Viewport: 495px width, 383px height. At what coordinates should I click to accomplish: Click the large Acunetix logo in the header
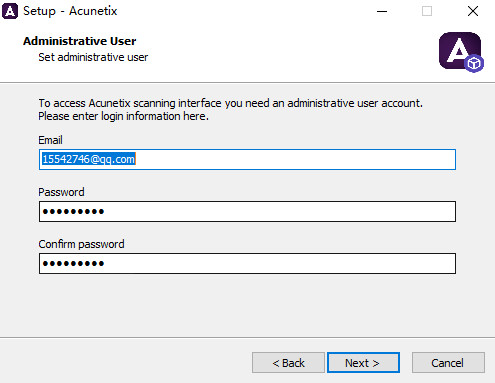tap(460, 51)
